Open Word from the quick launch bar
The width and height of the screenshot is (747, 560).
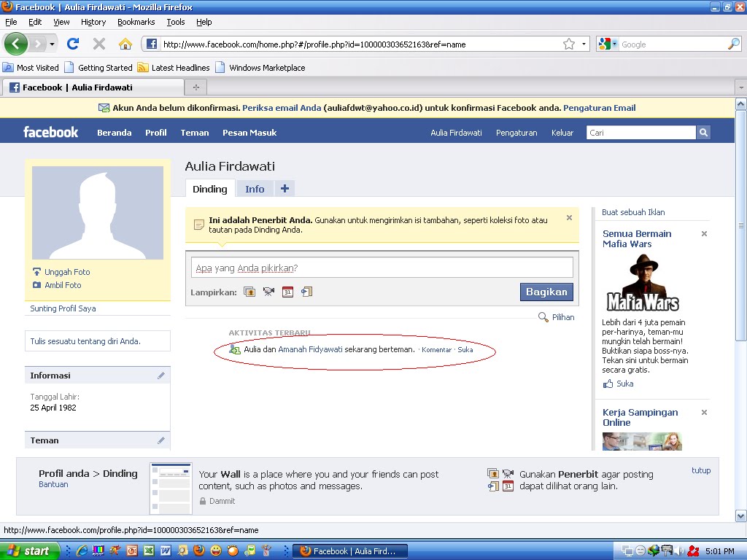pos(166,551)
